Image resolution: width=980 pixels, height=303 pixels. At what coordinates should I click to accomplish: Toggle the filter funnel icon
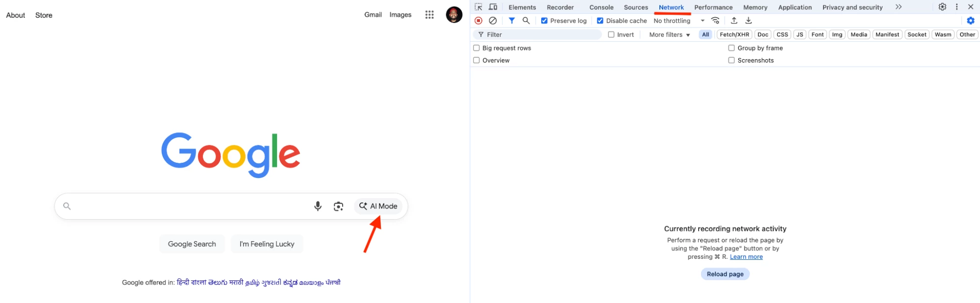pos(511,21)
